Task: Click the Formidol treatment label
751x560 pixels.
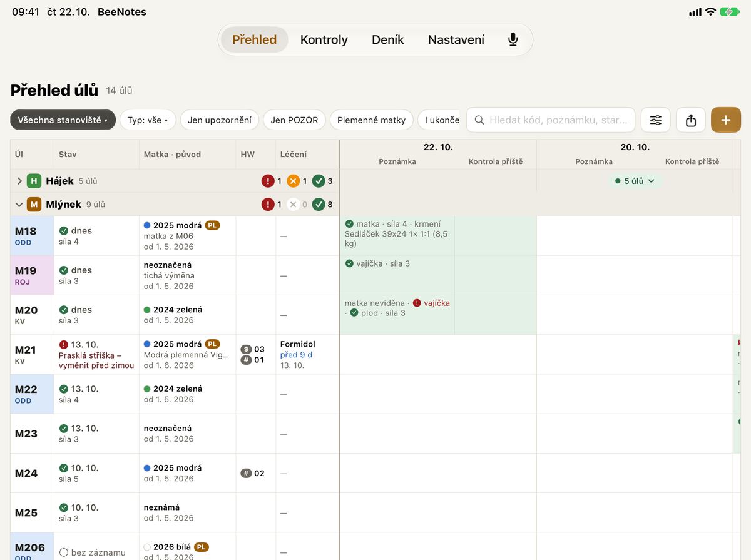Action: coord(298,344)
